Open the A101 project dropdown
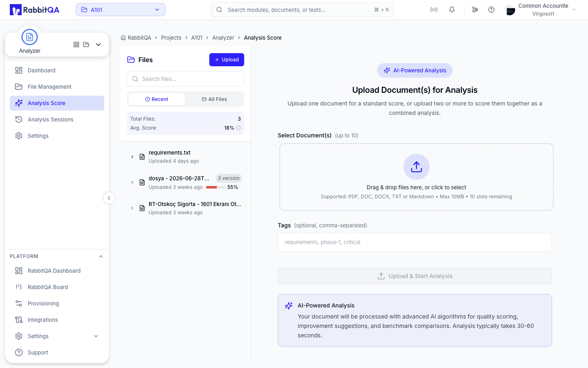The width and height of the screenshot is (588, 368). click(120, 10)
